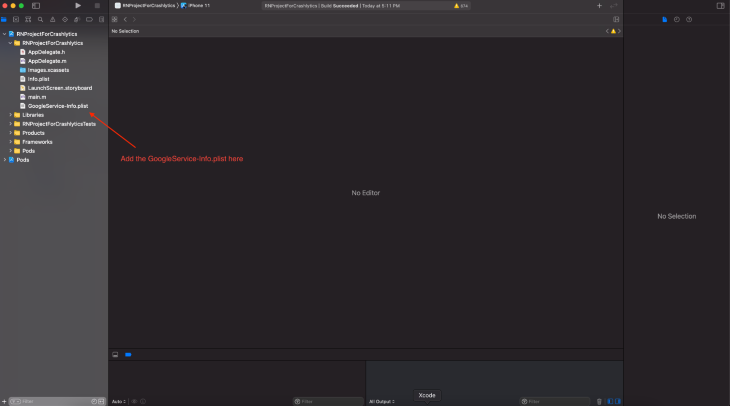Viewport: 730px width, 406px height.
Task: Select AppDelegate.m file
Action: (x=46, y=61)
